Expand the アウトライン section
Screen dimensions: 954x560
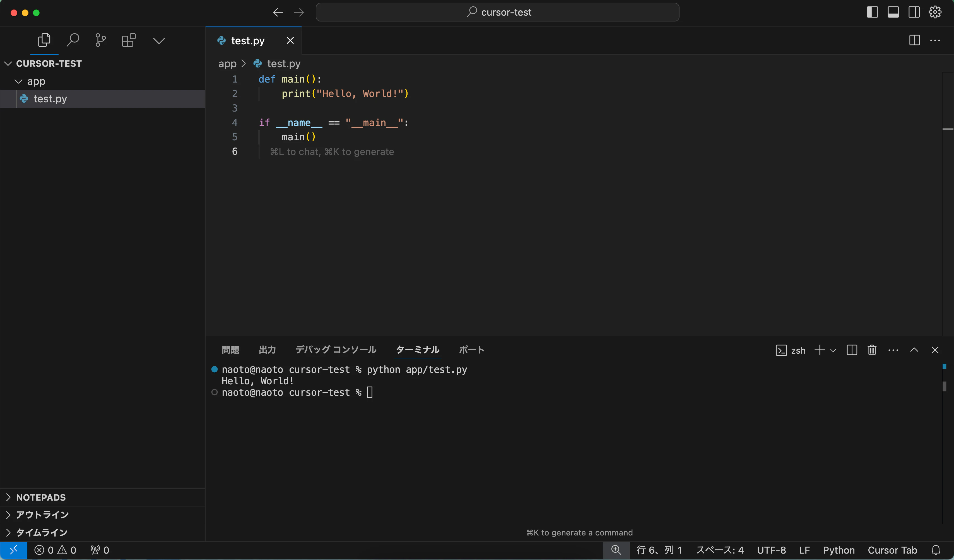pyautogui.click(x=103, y=515)
